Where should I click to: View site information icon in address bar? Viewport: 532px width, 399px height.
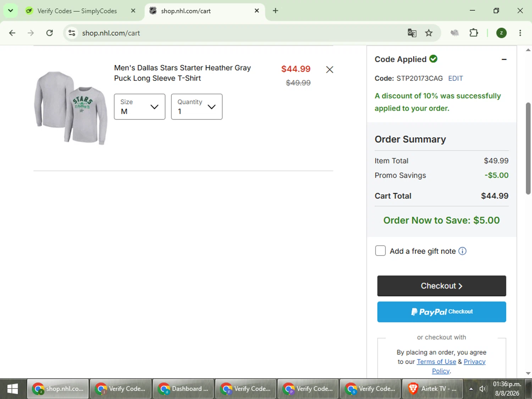point(72,33)
